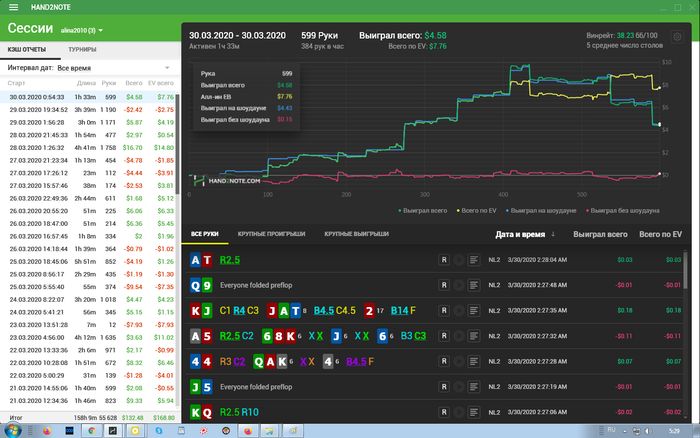Select session '29.03.2020 19:34:52'
This screenshot has height=438, width=700.
pyautogui.click(x=88, y=110)
